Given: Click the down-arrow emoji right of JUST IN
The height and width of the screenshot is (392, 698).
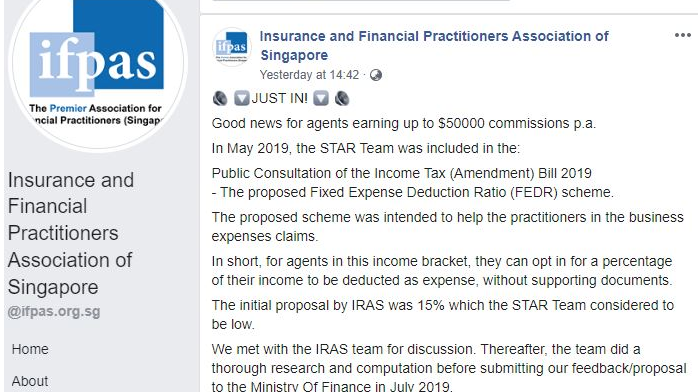Looking at the screenshot, I should 321,98.
